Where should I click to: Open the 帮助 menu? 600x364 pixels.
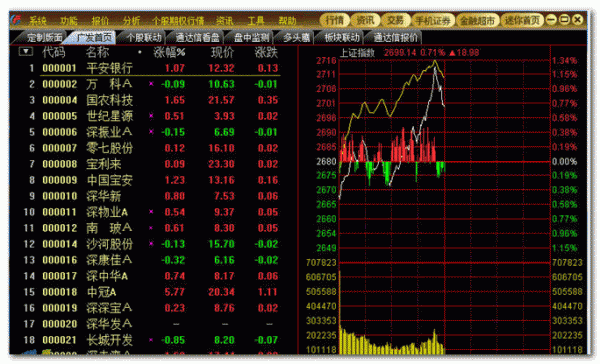coord(287,21)
